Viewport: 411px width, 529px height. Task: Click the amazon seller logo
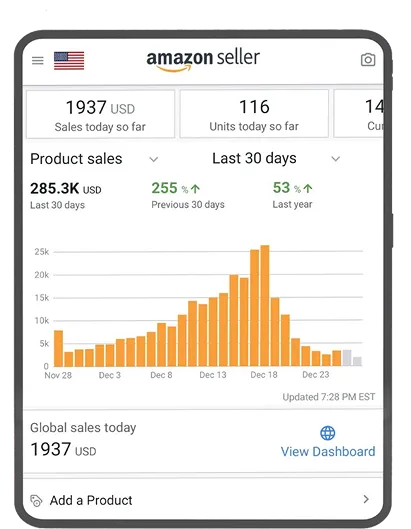click(203, 60)
